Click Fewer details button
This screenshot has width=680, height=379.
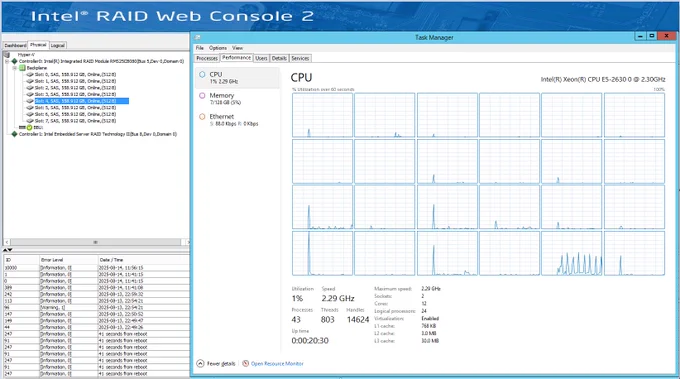coord(216,363)
